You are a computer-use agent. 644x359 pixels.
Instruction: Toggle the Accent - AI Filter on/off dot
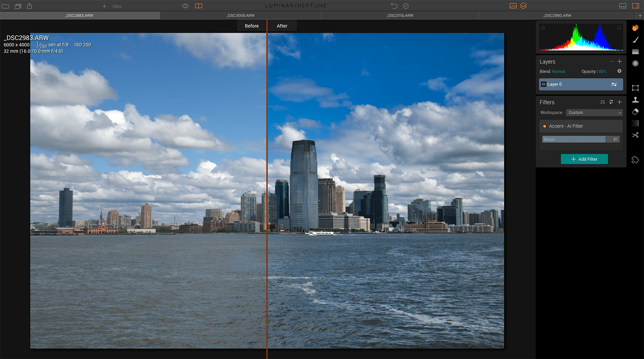click(544, 126)
